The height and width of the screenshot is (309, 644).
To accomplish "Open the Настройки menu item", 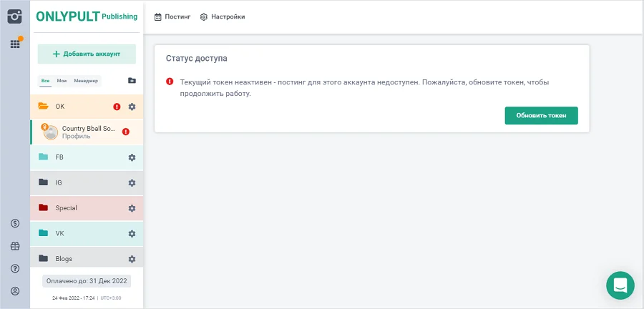I will (x=223, y=16).
